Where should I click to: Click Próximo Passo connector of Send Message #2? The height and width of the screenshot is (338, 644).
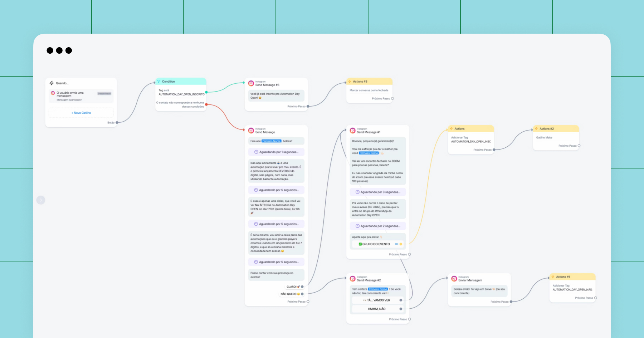pos(409,319)
